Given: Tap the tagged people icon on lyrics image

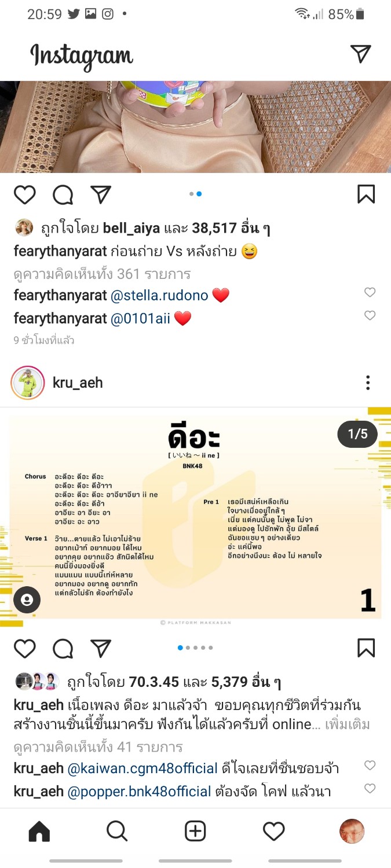Looking at the screenshot, I should (27, 600).
